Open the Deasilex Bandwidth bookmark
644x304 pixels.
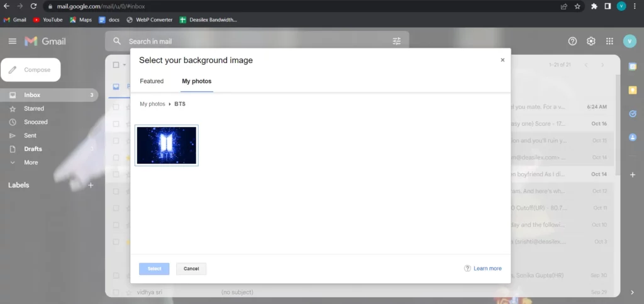tap(208, 20)
